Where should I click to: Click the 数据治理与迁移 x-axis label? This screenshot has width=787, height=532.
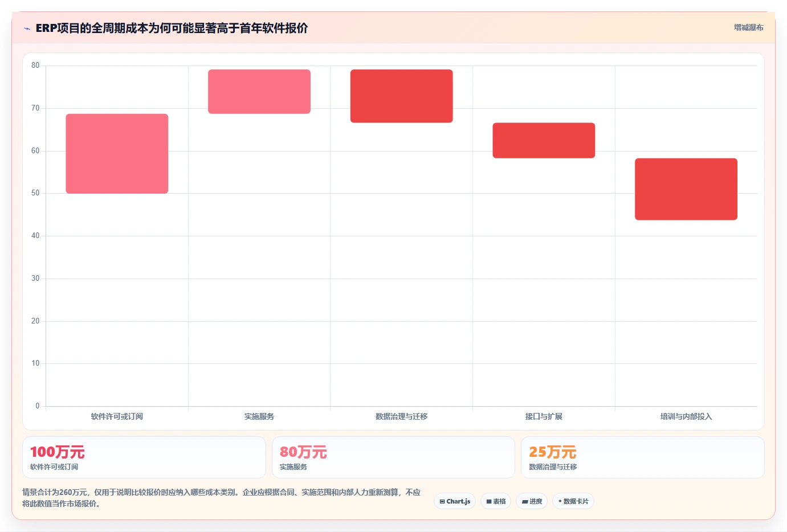click(x=402, y=417)
